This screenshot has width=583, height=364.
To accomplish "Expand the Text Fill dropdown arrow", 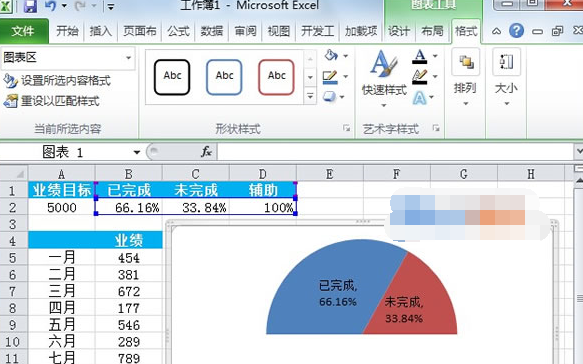I will [435, 56].
